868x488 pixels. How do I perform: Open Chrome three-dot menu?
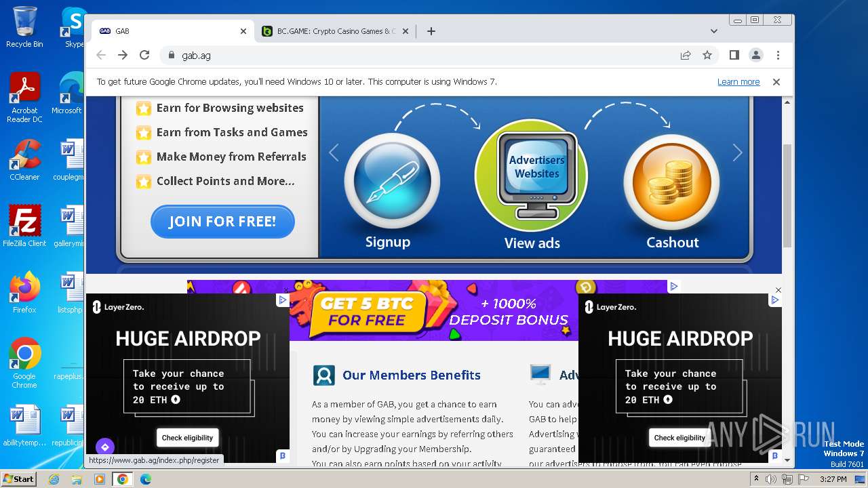(x=778, y=55)
